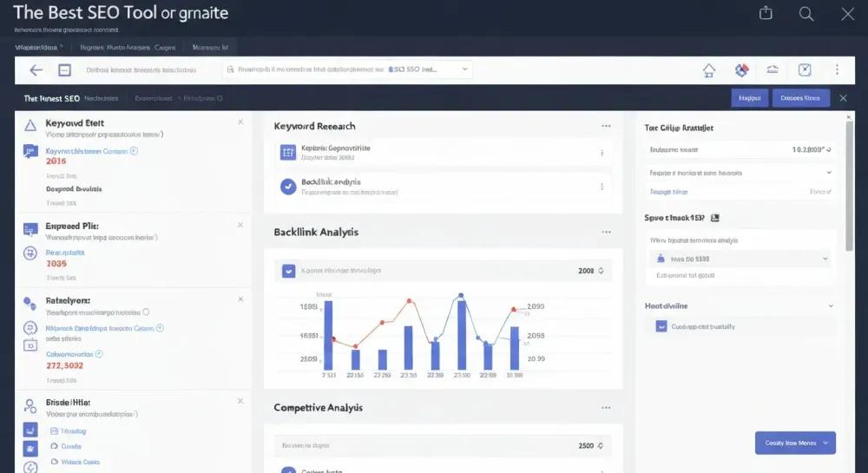Viewport: 868px width, 473px height.
Task: Click the boxed X icon left of the kebab
Action: coord(805,69)
